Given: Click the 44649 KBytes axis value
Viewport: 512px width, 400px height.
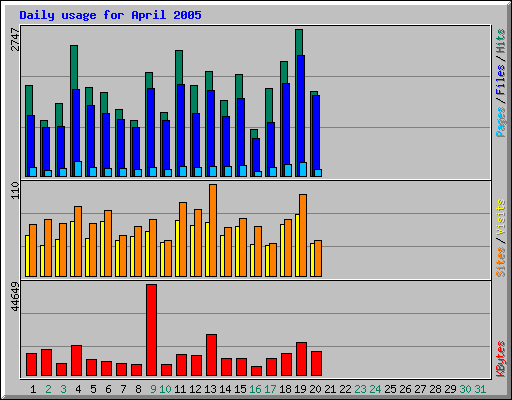Looking at the screenshot, I should click(x=15, y=296).
